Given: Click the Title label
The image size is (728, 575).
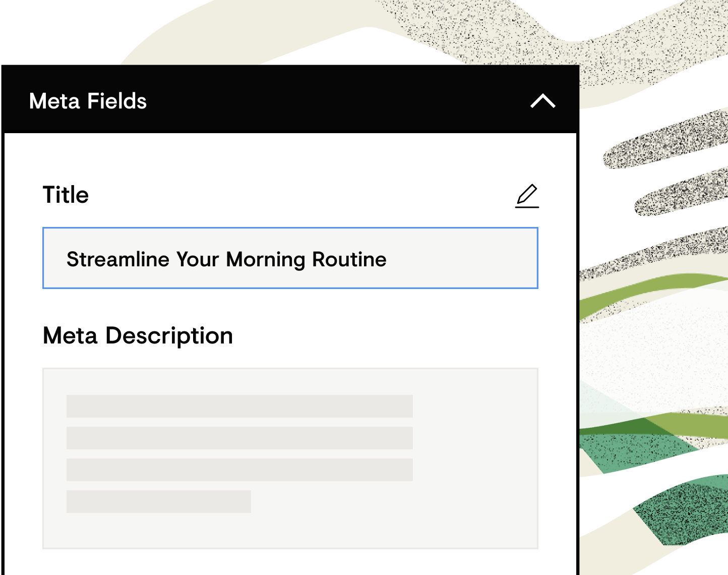Looking at the screenshot, I should pyautogui.click(x=66, y=195).
